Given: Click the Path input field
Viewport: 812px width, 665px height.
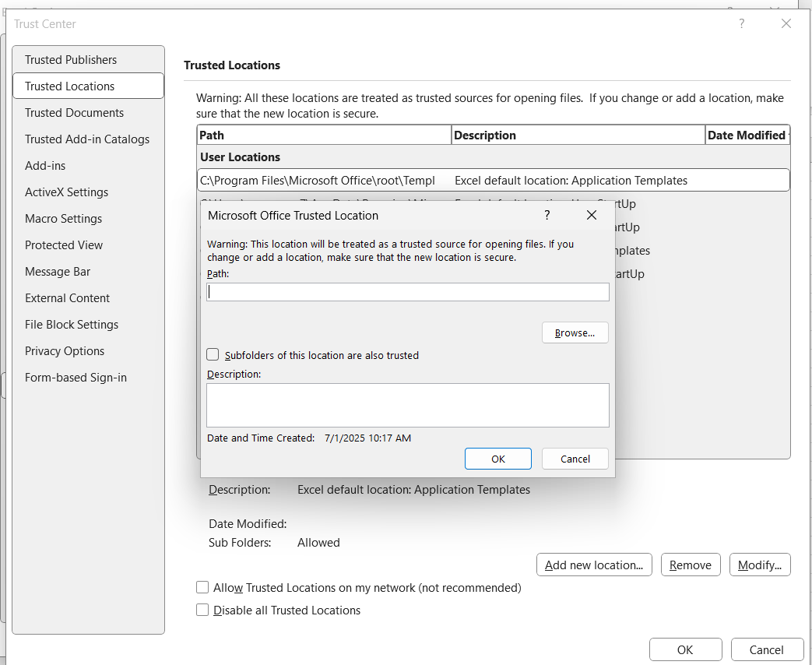Looking at the screenshot, I should [407, 292].
